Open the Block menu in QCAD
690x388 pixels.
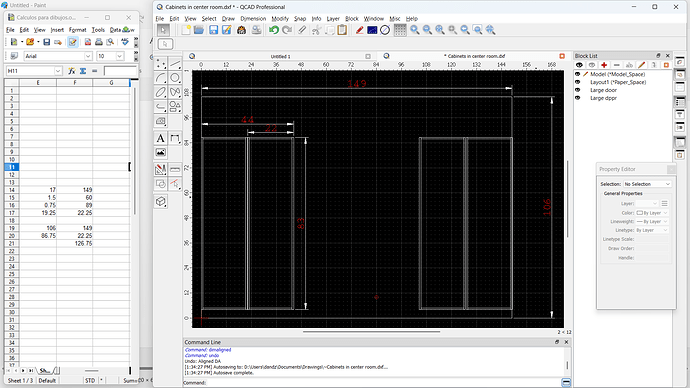352,18
